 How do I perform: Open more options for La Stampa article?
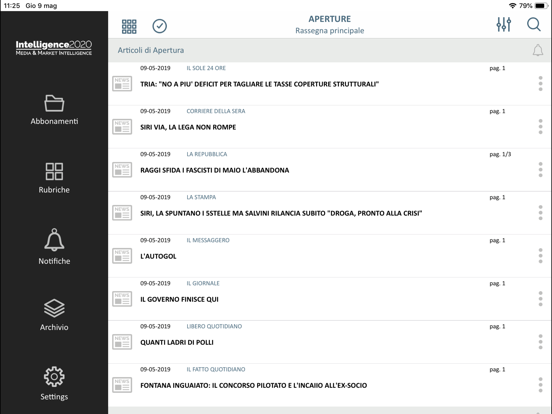pyautogui.click(x=540, y=213)
